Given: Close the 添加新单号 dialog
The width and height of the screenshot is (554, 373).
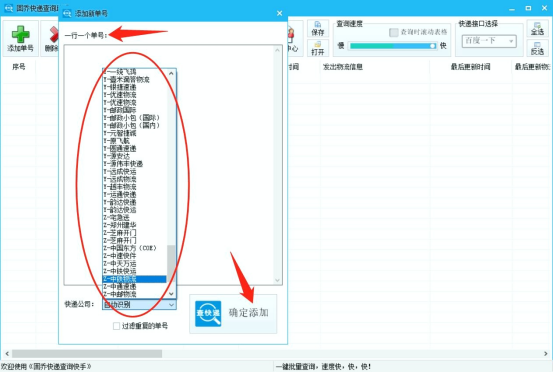Looking at the screenshot, I should (x=279, y=13).
